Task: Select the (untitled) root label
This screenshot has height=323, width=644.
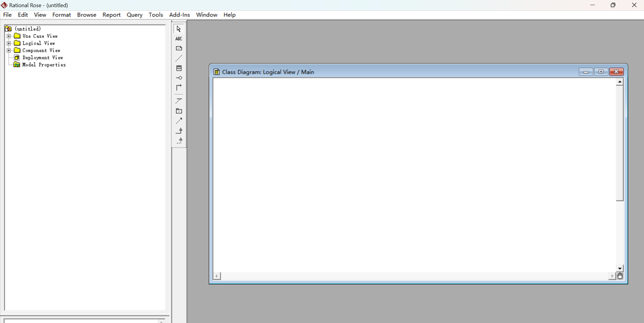Action: point(28,29)
